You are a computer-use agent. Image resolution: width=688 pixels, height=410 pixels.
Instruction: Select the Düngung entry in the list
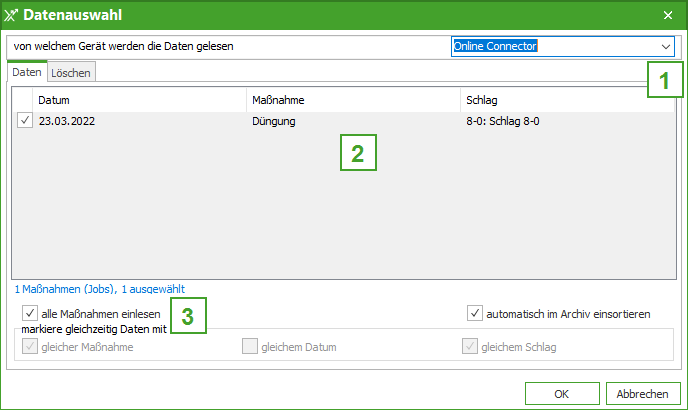point(274,121)
